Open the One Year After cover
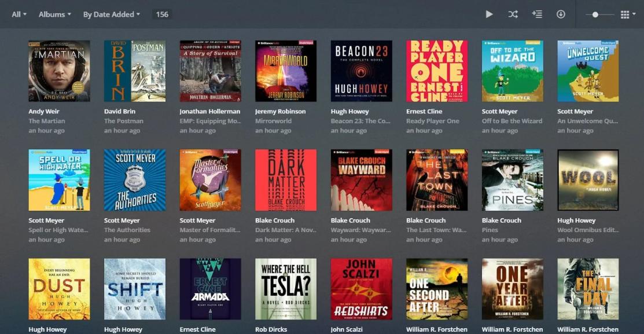Image resolution: width=644 pixels, height=334 pixels. click(513, 289)
